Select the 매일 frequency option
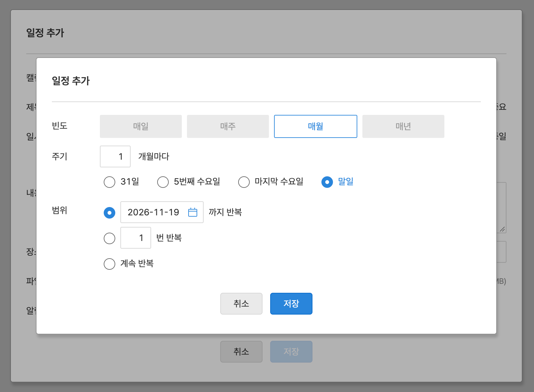 [141, 126]
